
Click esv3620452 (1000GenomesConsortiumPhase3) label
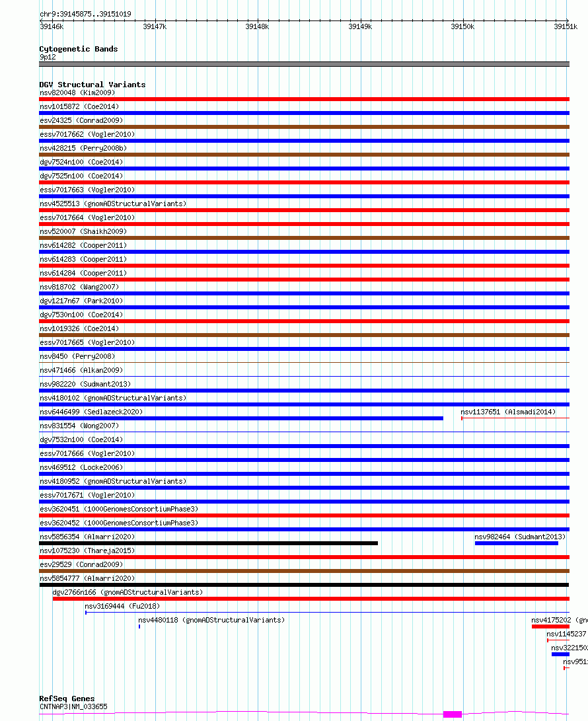pos(119,523)
